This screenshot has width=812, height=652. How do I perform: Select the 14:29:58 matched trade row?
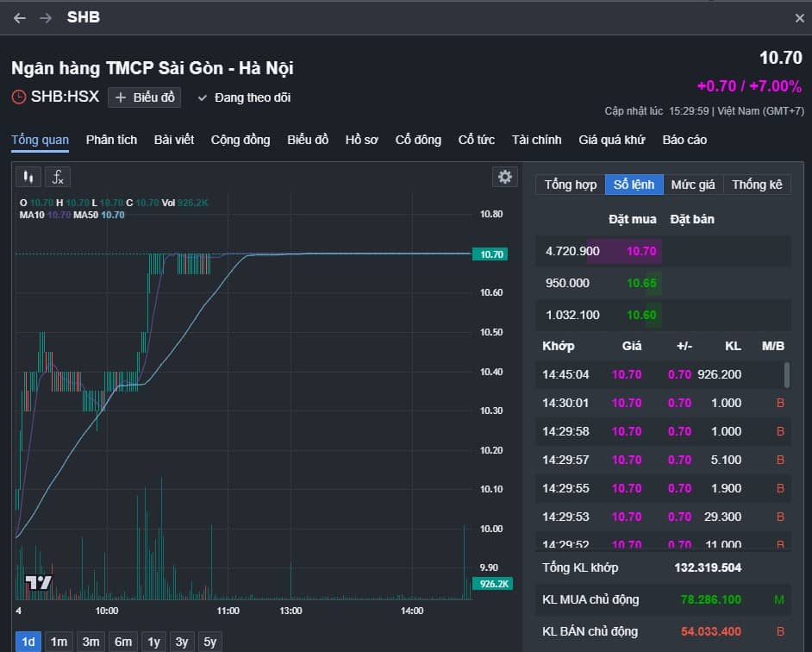click(663, 431)
